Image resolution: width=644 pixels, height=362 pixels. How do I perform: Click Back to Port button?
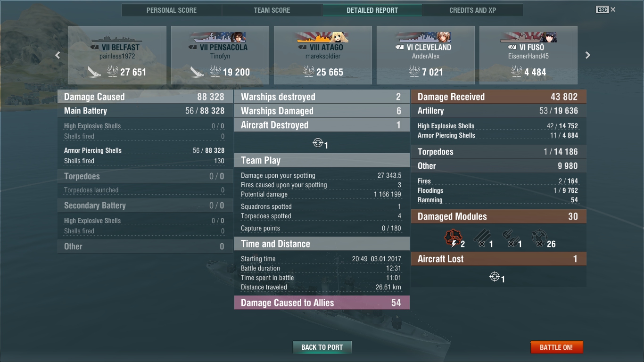pos(322,347)
